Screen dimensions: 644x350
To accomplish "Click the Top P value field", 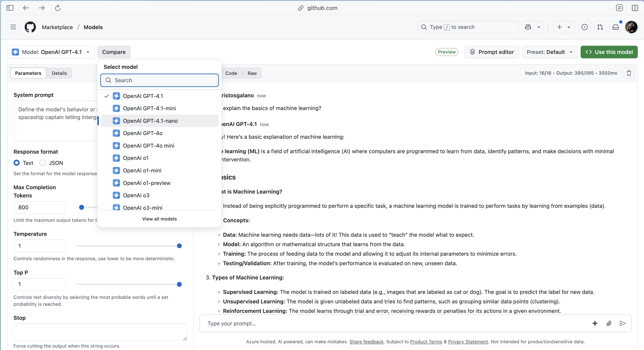I will click(x=39, y=284).
